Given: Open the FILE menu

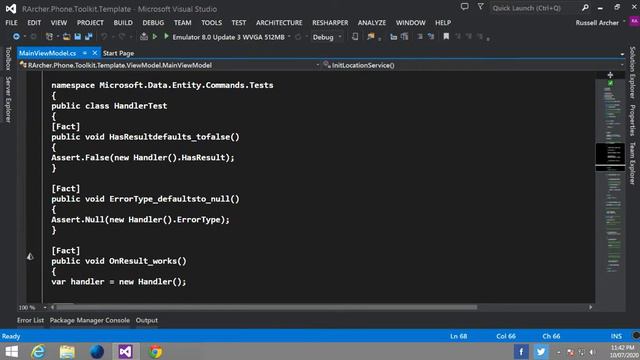Looking at the screenshot, I should pyautogui.click(x=11, y=23).
